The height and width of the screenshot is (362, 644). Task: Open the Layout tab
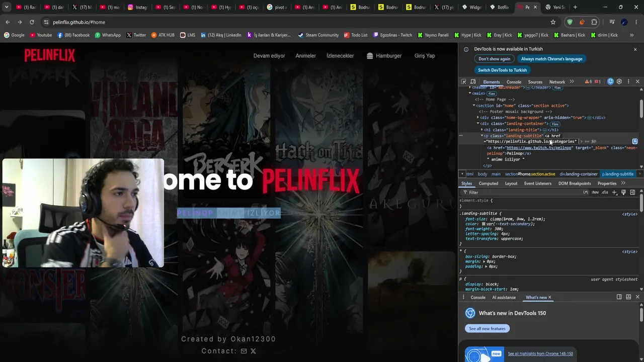(x=511, y=184)
